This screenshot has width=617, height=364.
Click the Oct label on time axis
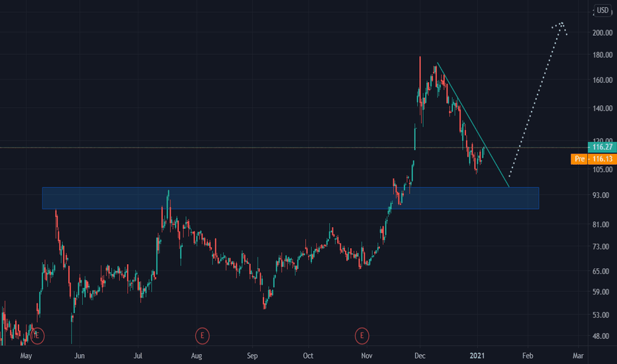pos(308,356)
